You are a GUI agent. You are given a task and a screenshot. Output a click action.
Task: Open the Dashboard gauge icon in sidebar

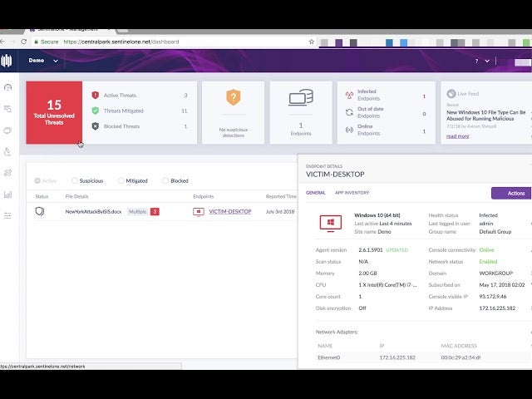pyautogui.click(x=8, y=87)
